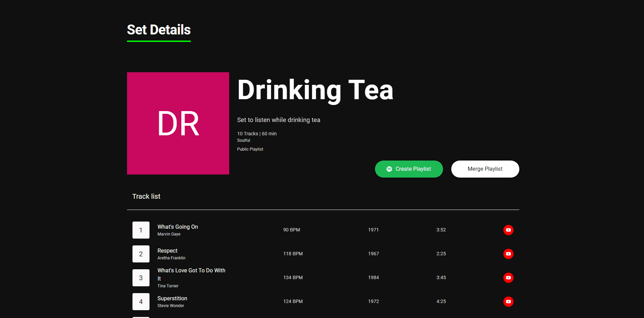Click artist name Marvin Gaye
The width and height of the screenshot is (644, 318).
(169, 234)
